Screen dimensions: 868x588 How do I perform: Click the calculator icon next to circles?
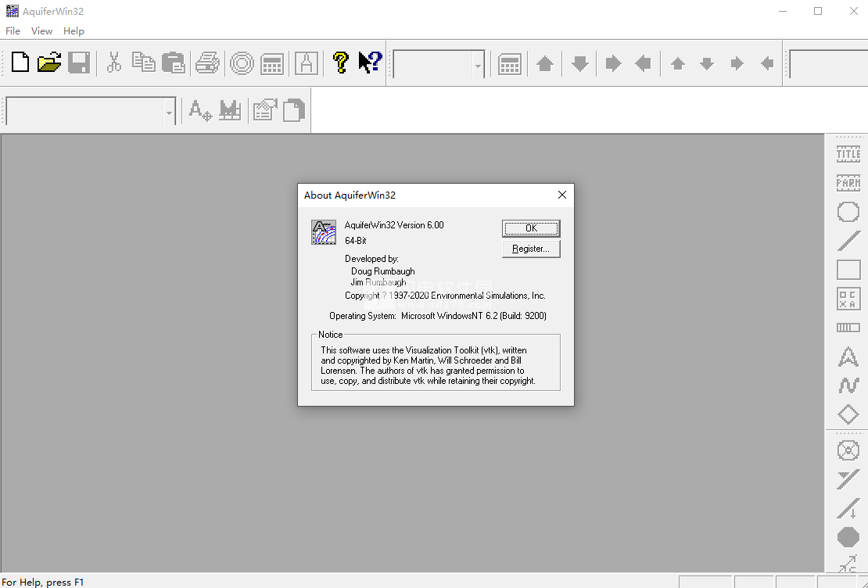(x=272, y=63)
